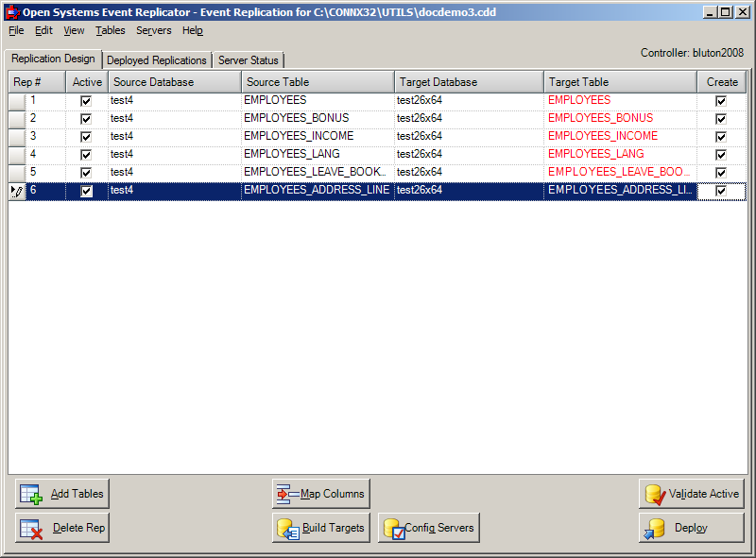Click the Build Targets database icon
The image size is (756, 558).
pos(286,529)
